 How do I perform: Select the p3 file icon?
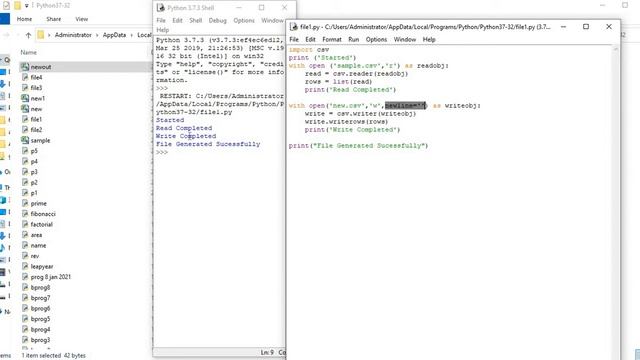pyautogui.click(x=25, y=172)
